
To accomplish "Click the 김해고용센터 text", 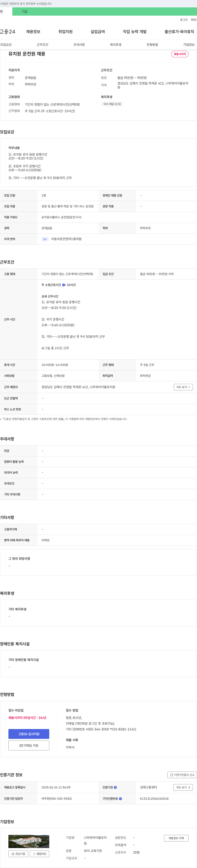I will click(149, 787).
